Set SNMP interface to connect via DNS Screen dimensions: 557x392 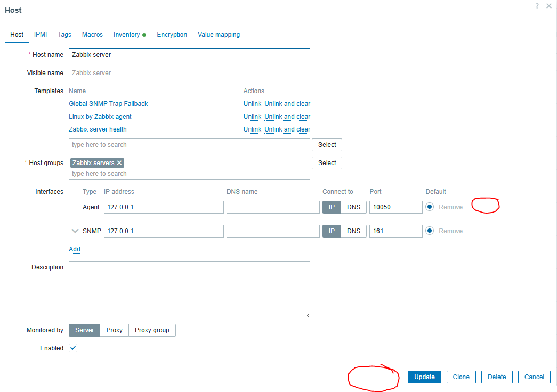pyautogui.click(x=353, y=231)
